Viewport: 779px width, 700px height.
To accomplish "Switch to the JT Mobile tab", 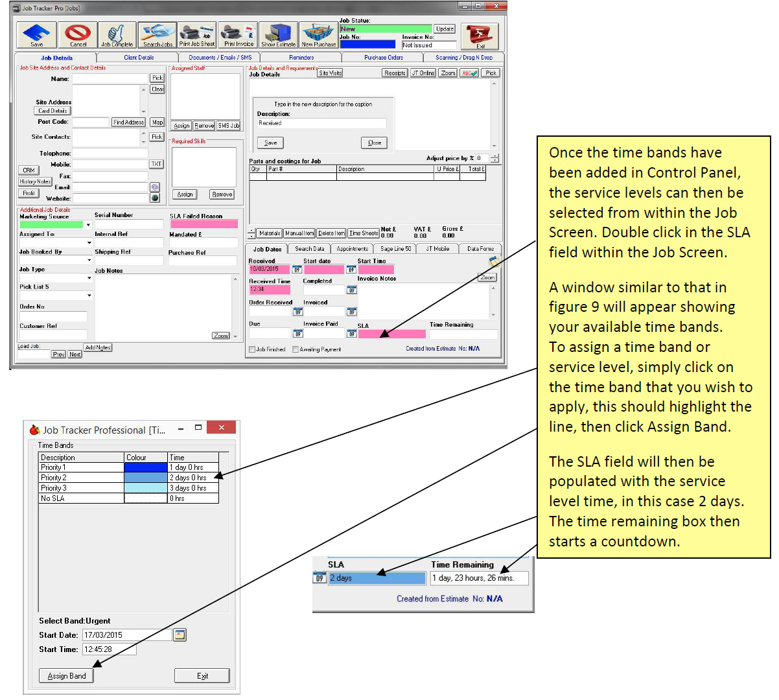I will (x=437, y=249).
